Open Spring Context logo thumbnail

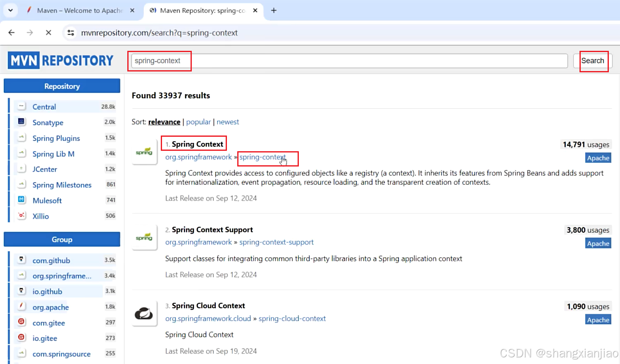click(x=144, y=152)
